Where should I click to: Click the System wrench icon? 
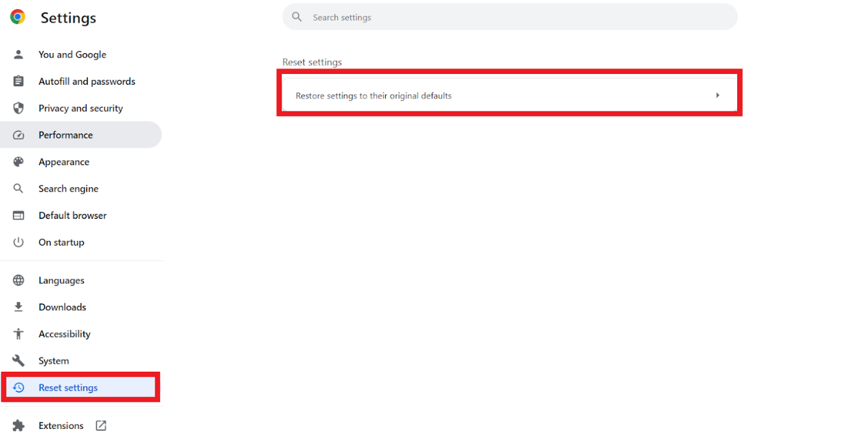18,361
